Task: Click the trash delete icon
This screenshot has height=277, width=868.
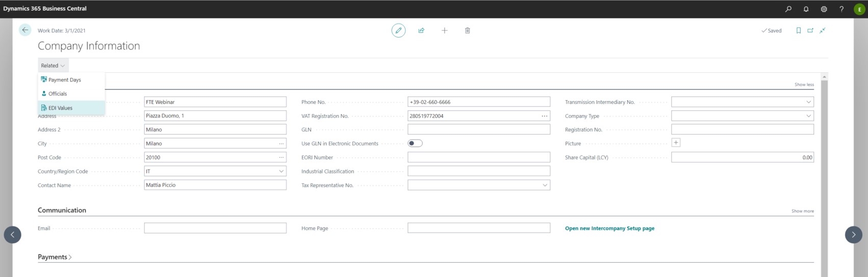Action: (467, 31)
